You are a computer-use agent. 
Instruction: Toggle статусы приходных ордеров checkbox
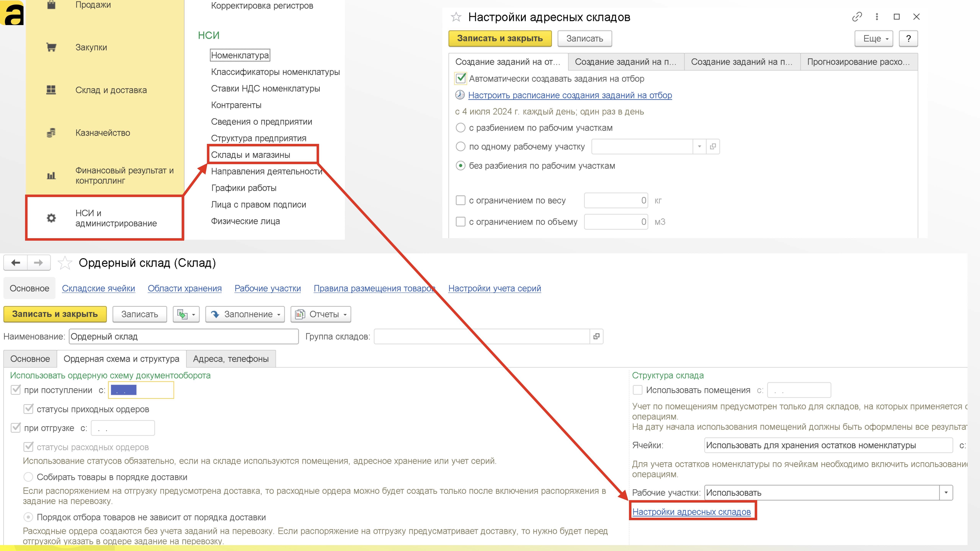click(28, 409)
